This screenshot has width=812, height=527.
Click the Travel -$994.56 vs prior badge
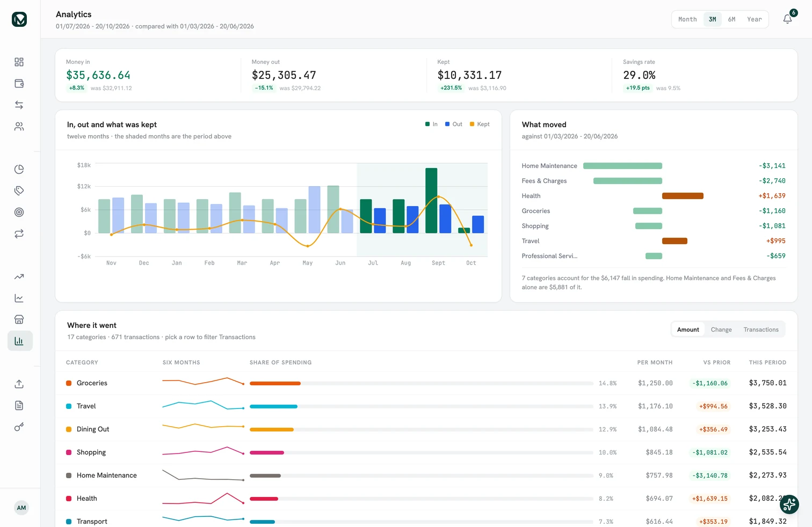coord(713,406)
